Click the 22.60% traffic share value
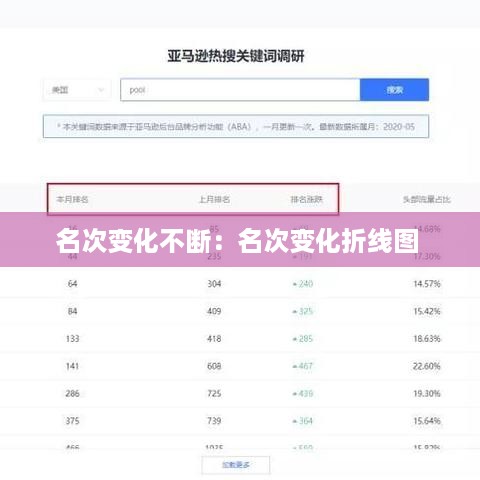This screenshot has height=480, width=480. tap(427, 366)
